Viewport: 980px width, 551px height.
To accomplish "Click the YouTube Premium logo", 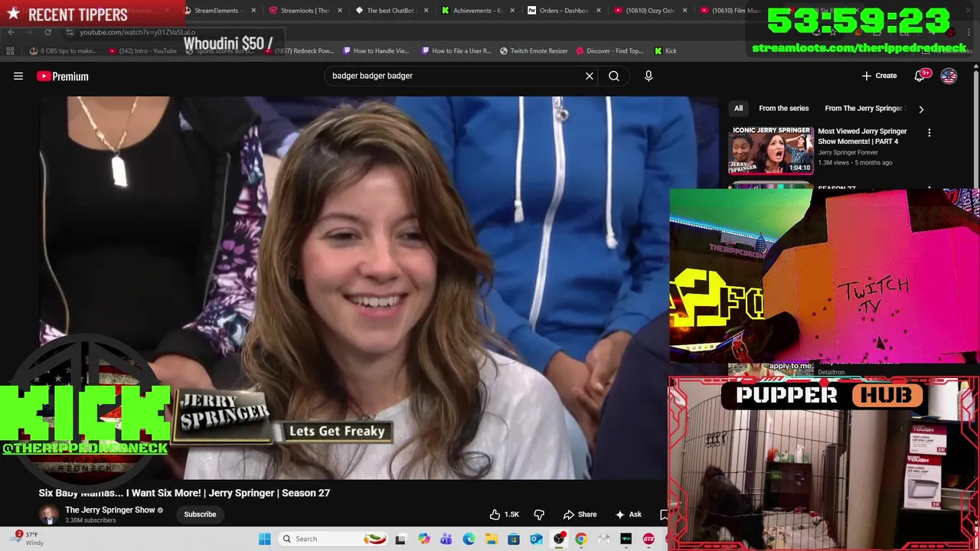I will click(x=63, y=76).
